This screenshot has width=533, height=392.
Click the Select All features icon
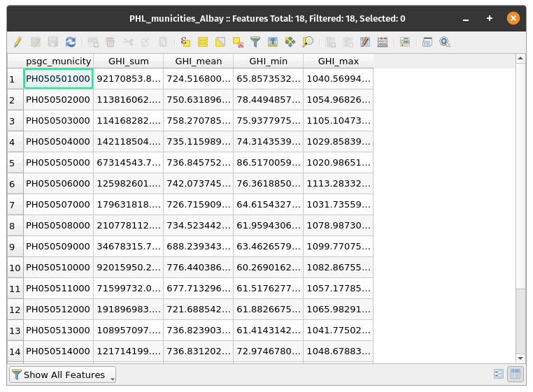tap(203, 43)
